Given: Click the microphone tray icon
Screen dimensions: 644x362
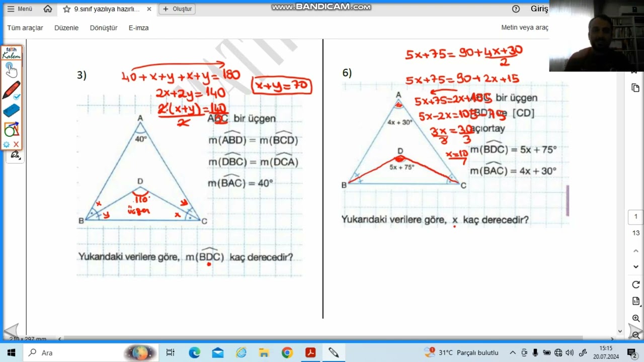Looking at the screenshot, I should click(535, 352).
